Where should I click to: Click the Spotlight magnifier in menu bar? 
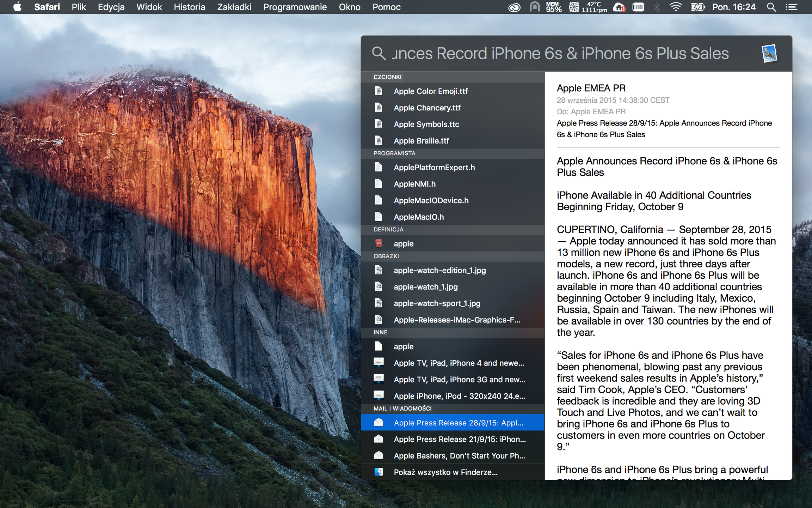point(771,7)
